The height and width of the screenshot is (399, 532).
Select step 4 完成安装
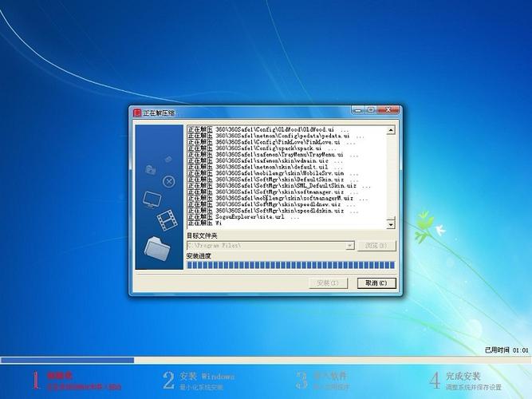tap(463, 376)
